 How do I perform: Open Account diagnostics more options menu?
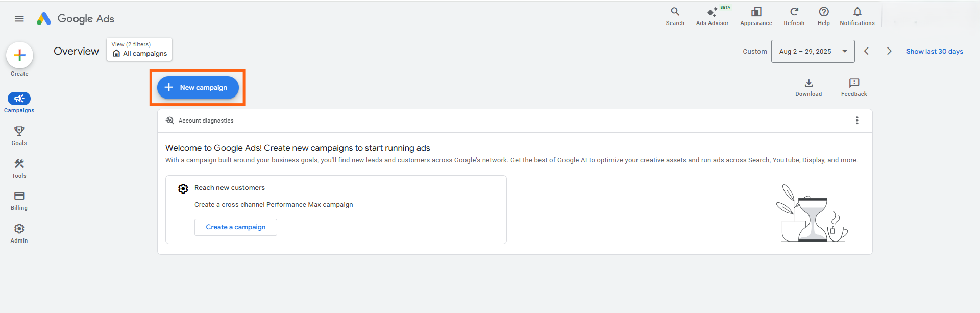click(857, 121)
